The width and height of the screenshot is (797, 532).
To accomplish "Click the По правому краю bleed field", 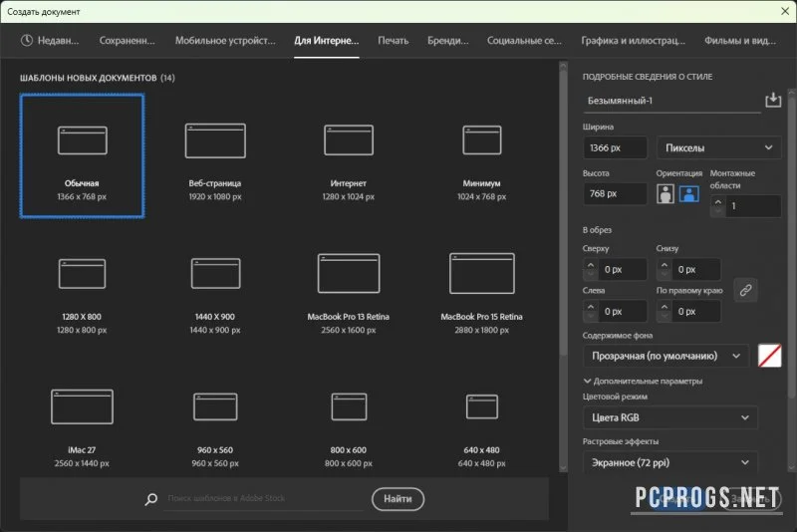I will [x=695, y=311].
